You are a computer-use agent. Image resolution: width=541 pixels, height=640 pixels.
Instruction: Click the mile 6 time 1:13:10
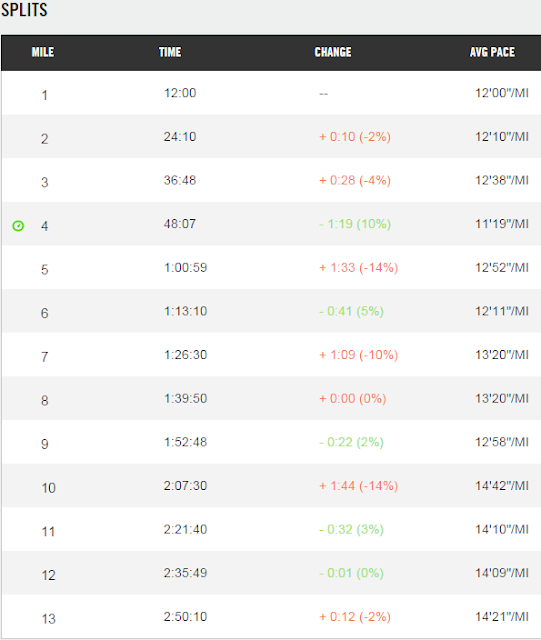click(x=185, y=311)
